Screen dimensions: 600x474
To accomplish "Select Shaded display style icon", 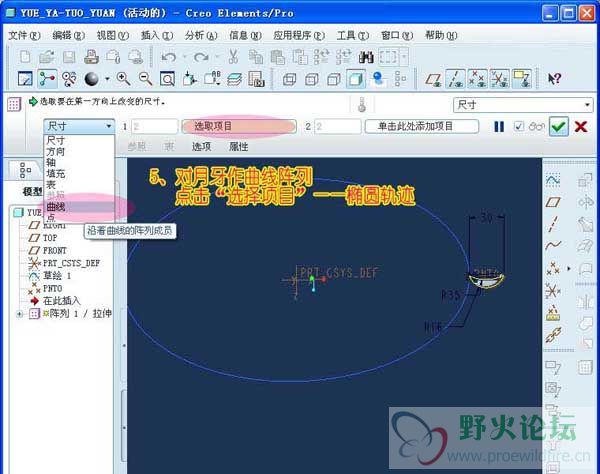I will (356, 79).
